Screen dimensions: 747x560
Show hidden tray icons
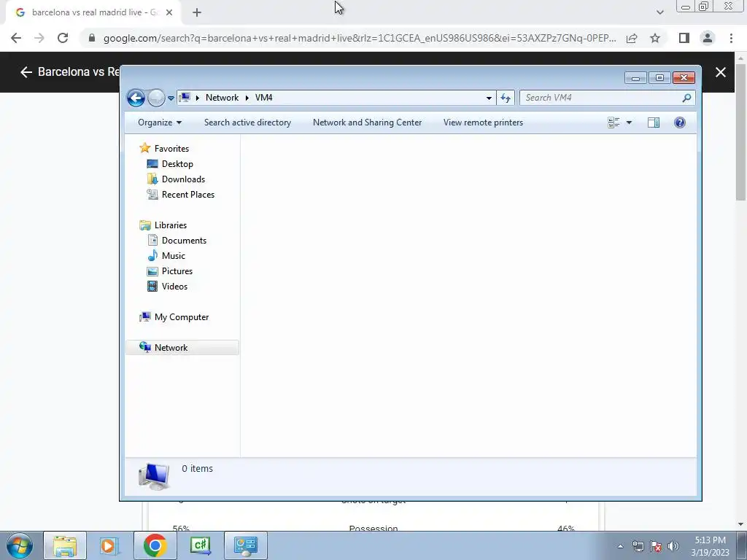tap(620, 546)
